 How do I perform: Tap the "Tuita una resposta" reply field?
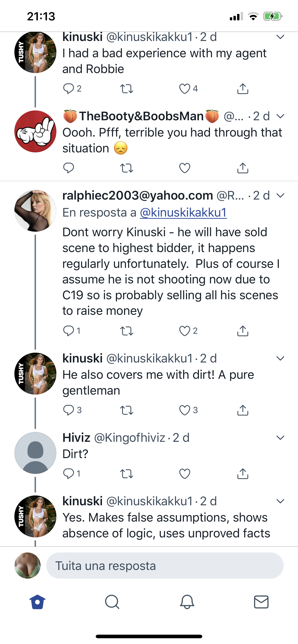(165, 566)
